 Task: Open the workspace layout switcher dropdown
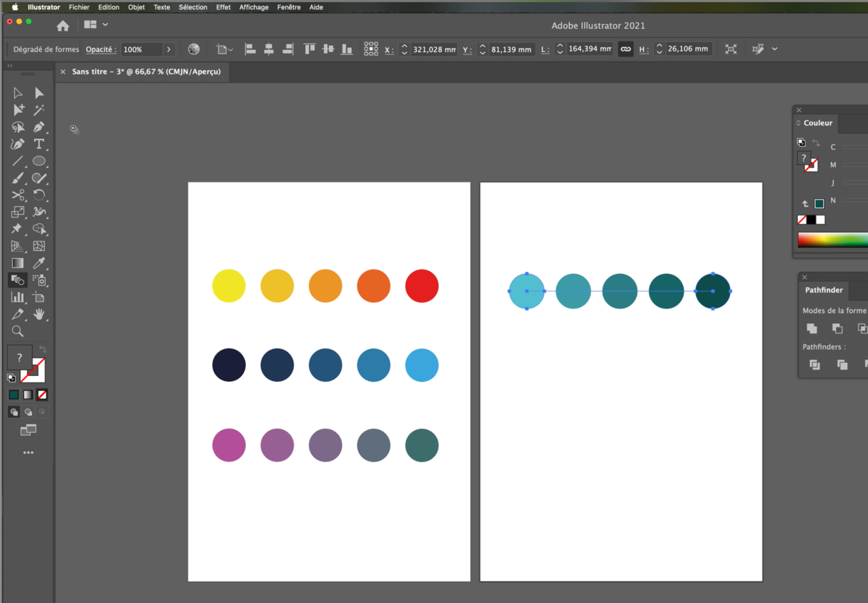[95, 25]
